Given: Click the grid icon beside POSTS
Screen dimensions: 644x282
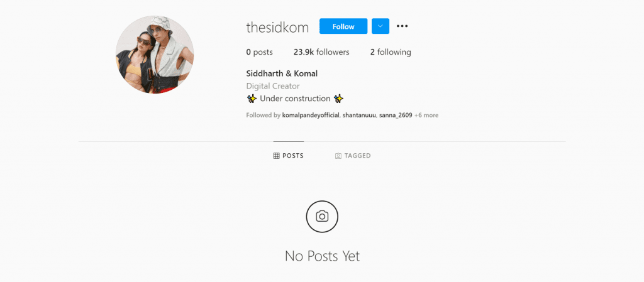Looking at the screenshot, I should 277,156.
